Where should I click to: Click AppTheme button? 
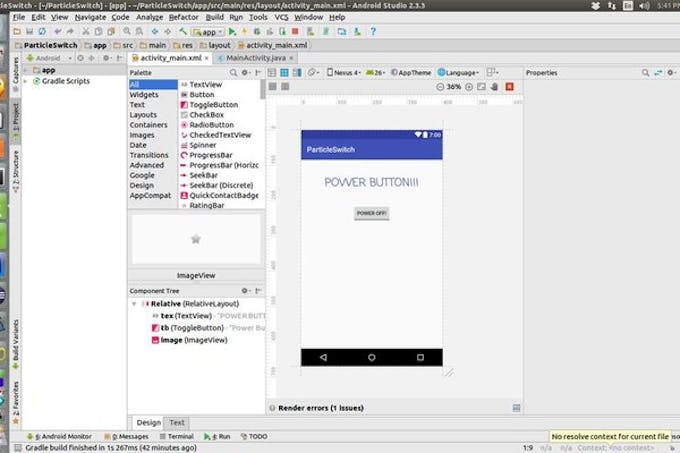tap(411, 73)
